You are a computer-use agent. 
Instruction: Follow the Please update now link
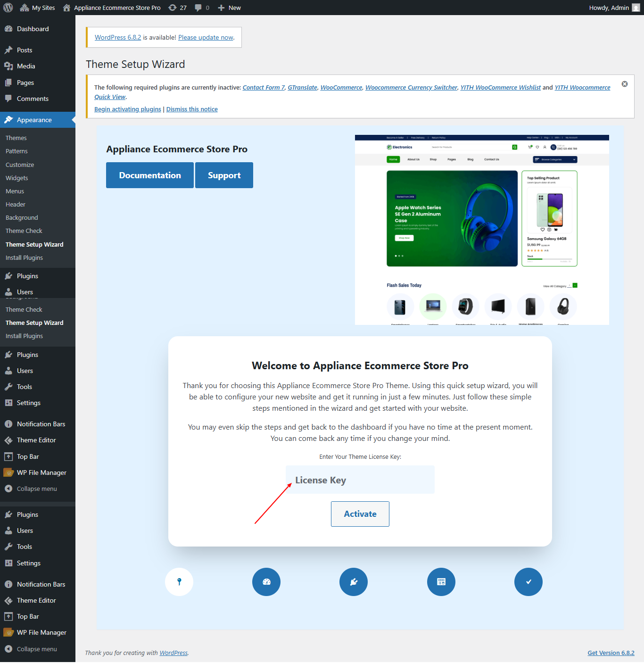click(x=205, y=37)
